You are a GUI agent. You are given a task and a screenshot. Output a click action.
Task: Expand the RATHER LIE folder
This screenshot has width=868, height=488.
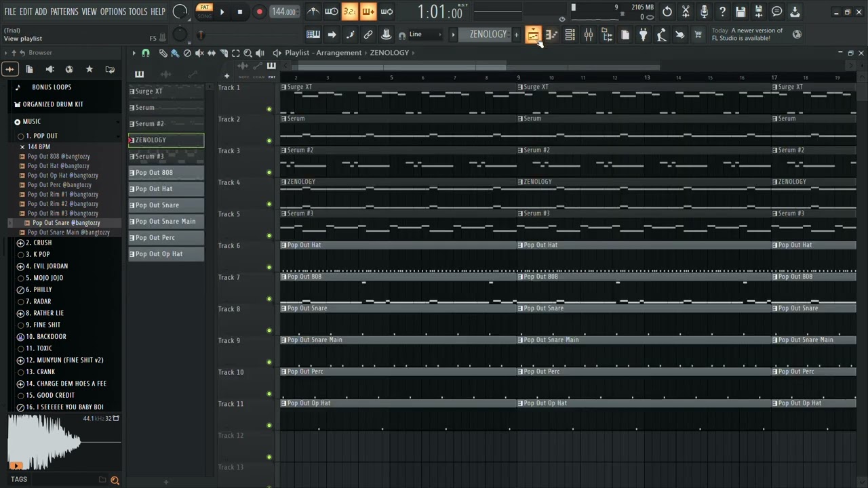point(20,313)
